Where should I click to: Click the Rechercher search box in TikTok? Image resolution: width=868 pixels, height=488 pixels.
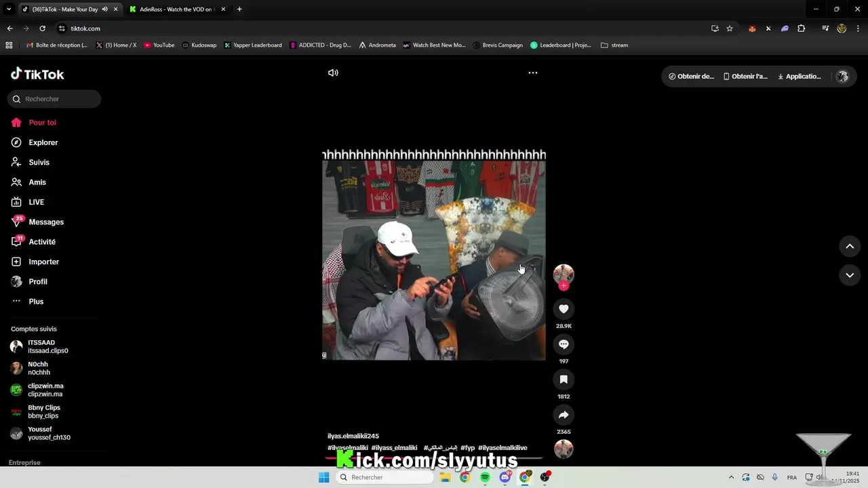click(54, 99)
